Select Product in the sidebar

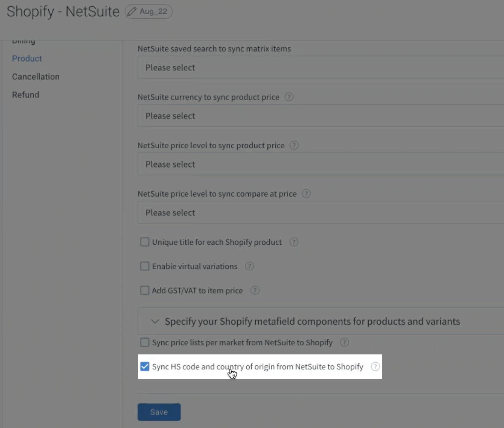(x=27, y=59)
